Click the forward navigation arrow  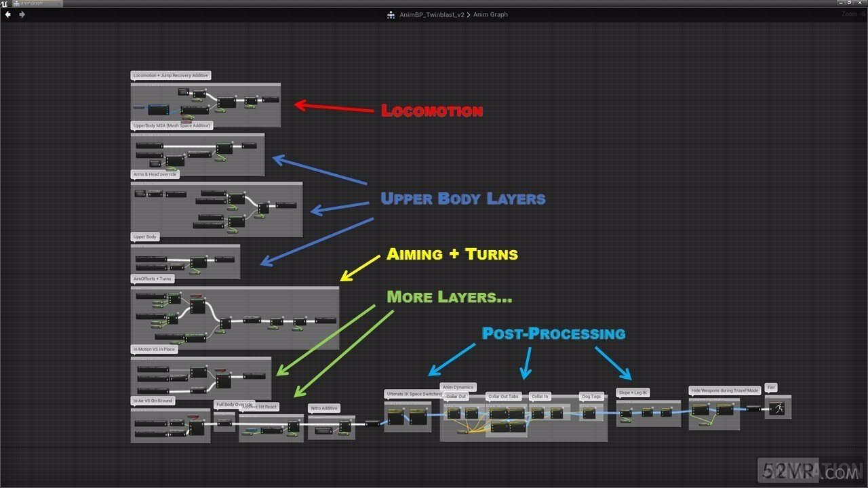(x=22, y=14)
